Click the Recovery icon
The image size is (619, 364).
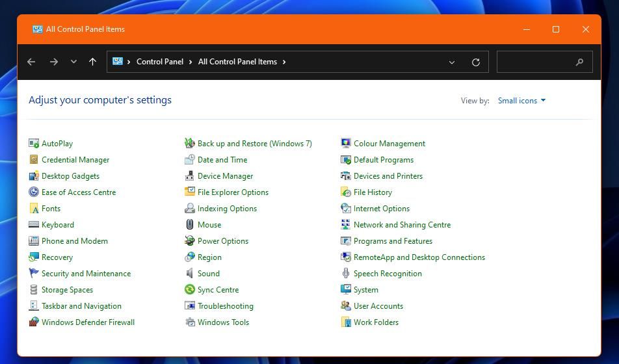coord(34,257)
